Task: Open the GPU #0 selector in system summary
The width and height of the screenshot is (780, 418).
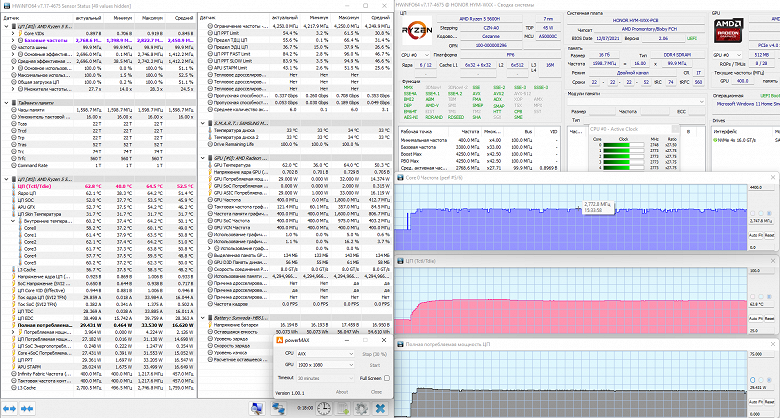Action: [728, 55]
